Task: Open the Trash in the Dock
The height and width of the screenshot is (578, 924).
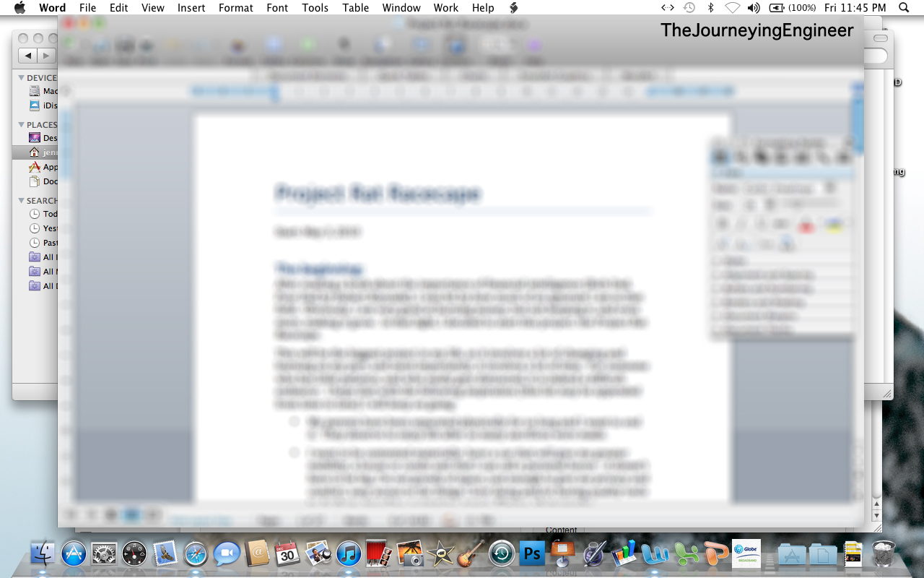Action: (884, 555)
